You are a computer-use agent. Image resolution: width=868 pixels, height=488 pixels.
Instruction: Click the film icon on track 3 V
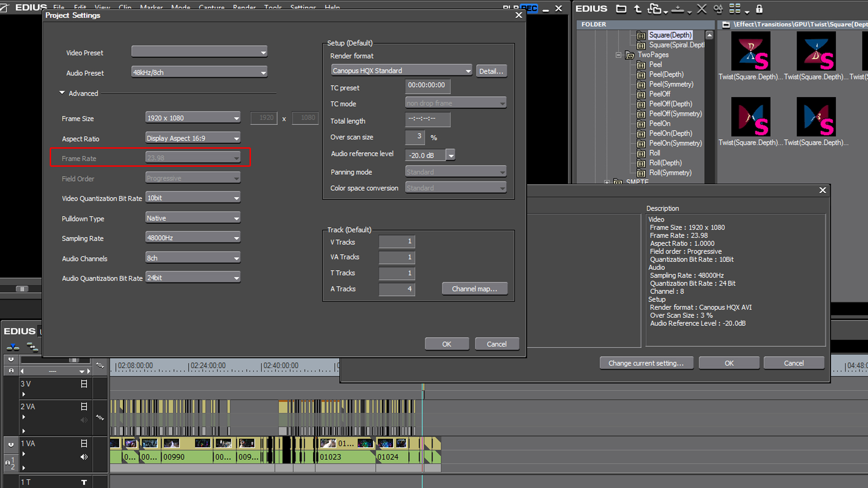84,384
